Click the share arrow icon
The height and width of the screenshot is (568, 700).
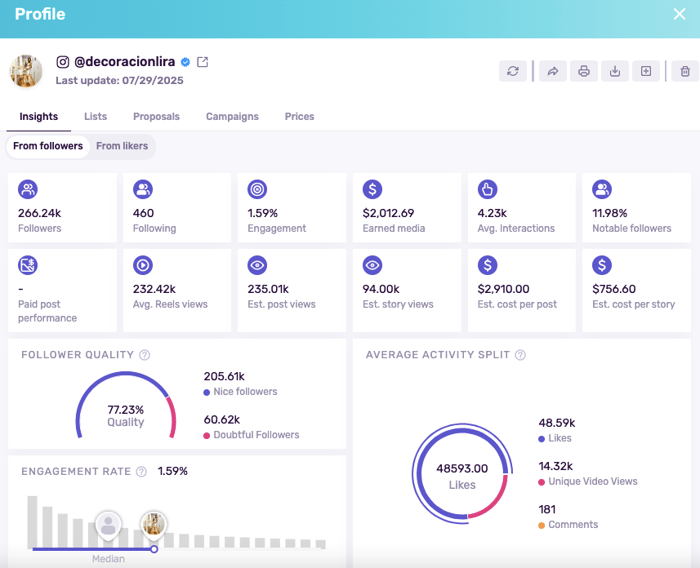552,71
